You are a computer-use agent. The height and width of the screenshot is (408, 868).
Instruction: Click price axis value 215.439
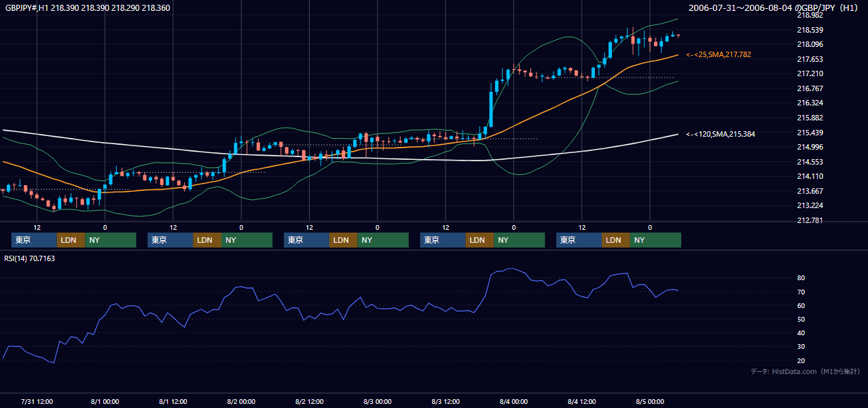809,133
